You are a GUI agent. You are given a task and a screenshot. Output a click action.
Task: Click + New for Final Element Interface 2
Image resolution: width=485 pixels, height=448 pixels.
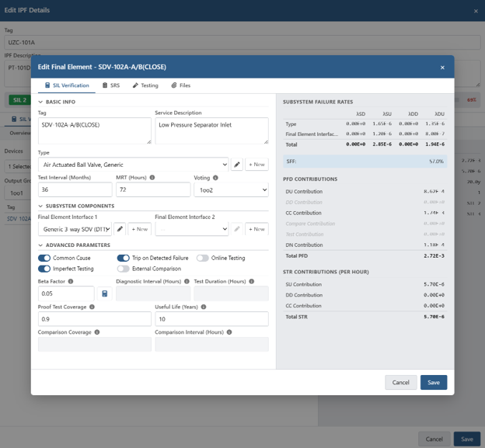[256, 229]
